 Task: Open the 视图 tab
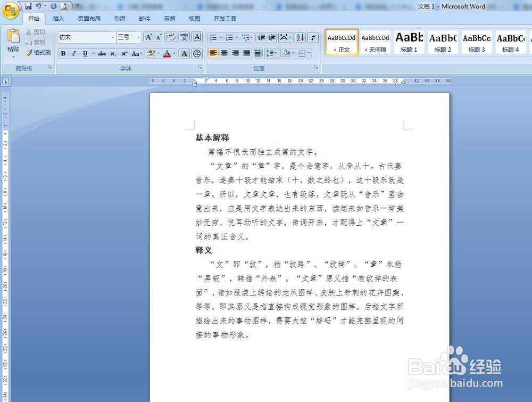(x=194, y=19)
